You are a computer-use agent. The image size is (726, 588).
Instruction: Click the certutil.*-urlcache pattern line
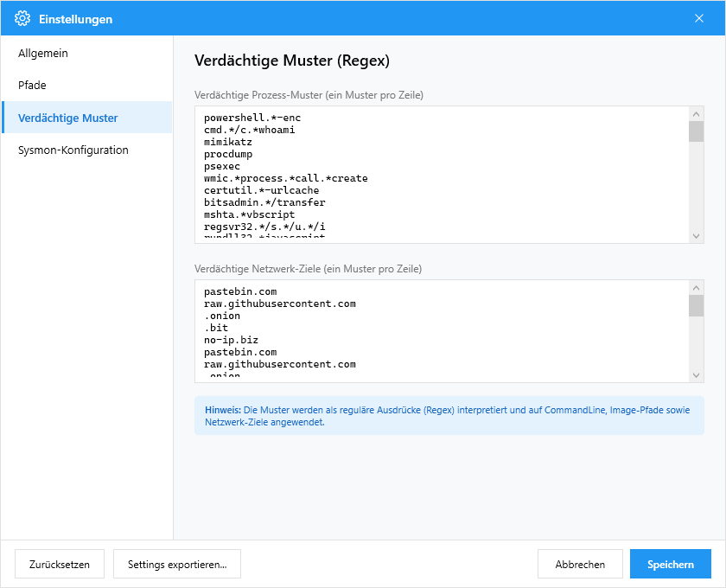point(261,190)
